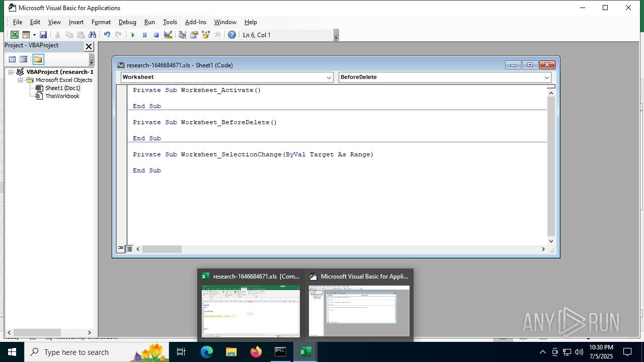Image resolution: width=644 pixels, height=362 pixels.
Task: Open the Window menu
Action: (225, 22)
